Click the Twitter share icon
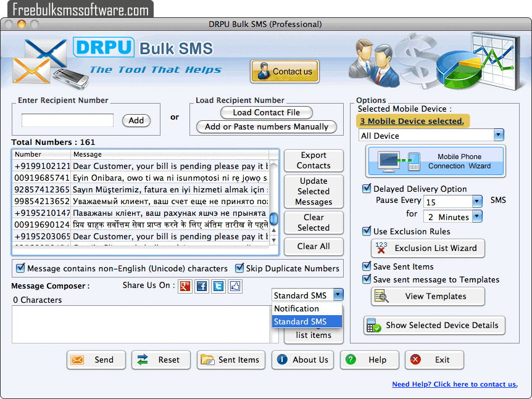Screen dimensions: 532x399 pos(218,286)
